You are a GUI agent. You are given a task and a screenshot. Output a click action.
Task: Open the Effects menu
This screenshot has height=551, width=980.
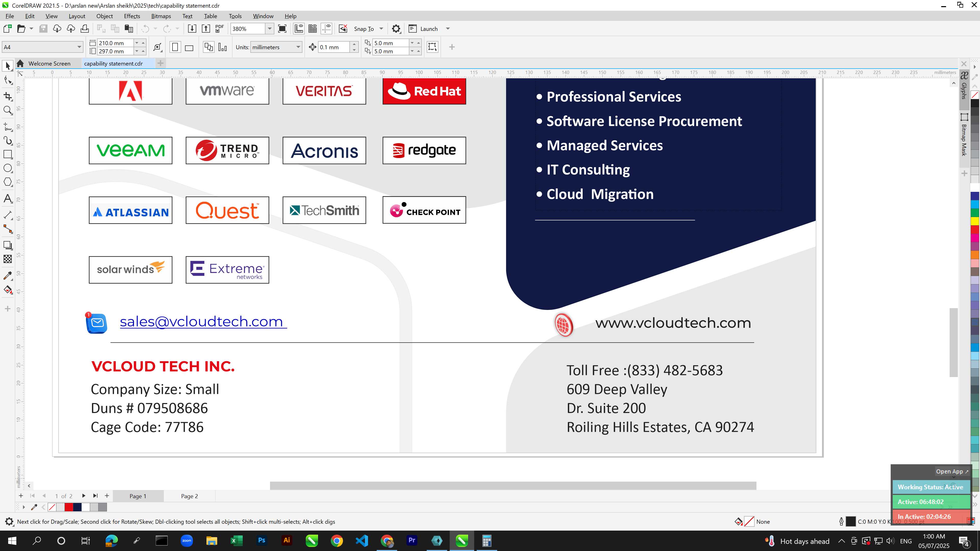(132, 16)
